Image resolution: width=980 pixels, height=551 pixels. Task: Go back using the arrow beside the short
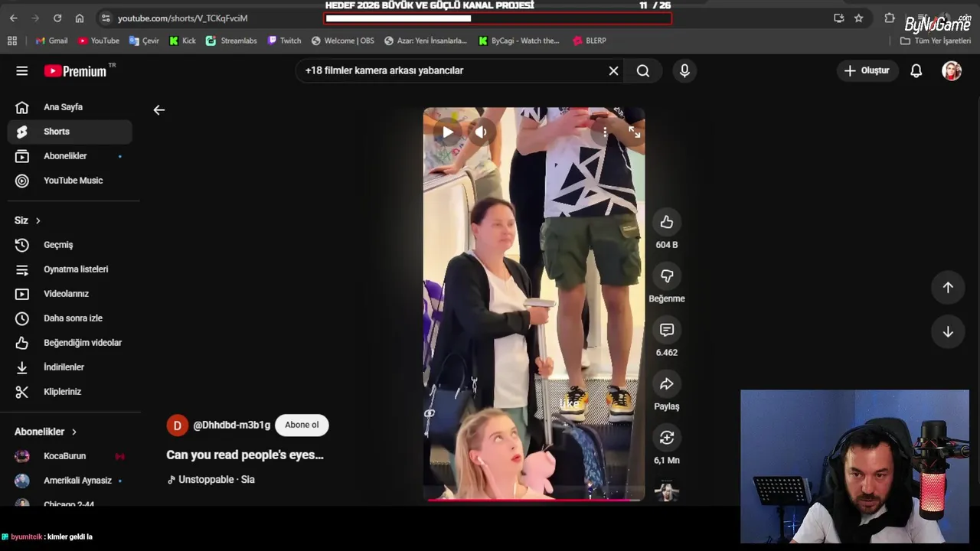click(x=158, y=110)
